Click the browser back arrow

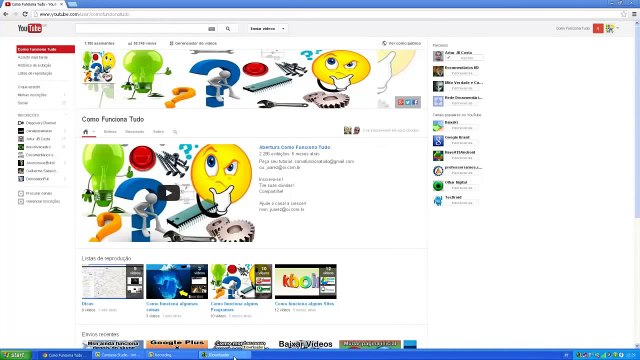coord(6,14)
